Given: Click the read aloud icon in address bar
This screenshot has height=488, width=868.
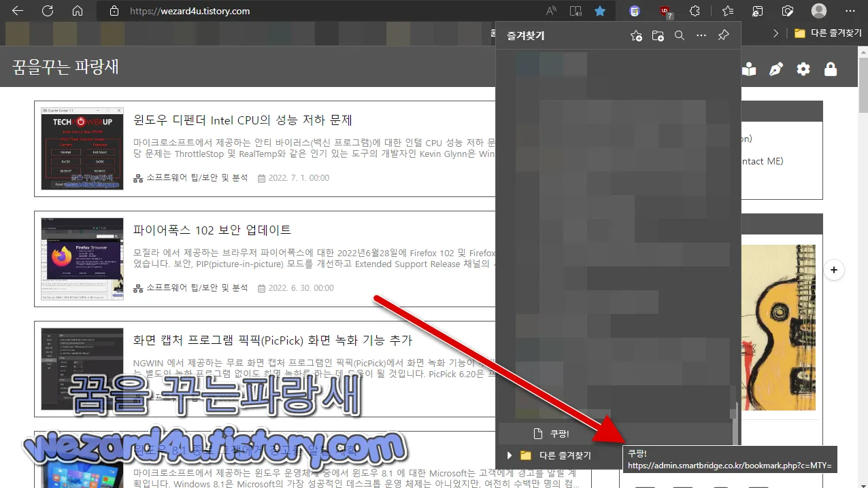Looking at the screenshot, I should 550,11.
